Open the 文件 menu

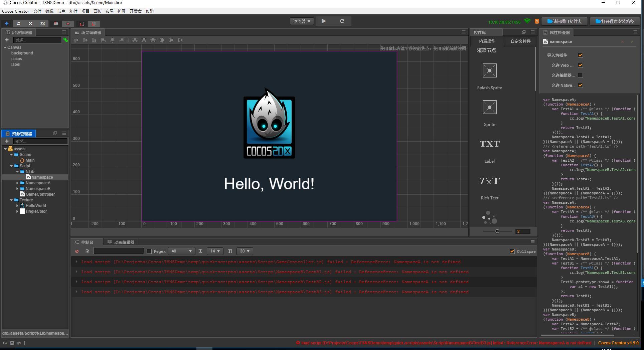click(37, 11)
